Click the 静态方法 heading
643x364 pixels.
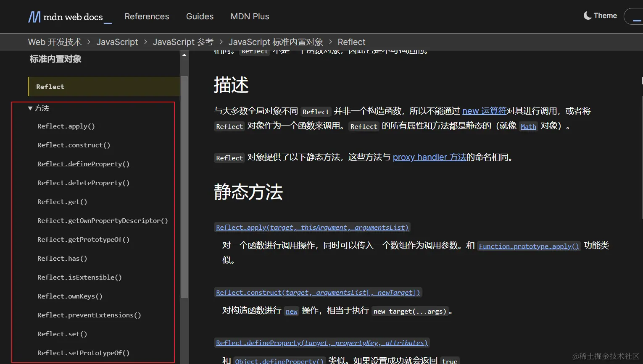pos(248,192)
